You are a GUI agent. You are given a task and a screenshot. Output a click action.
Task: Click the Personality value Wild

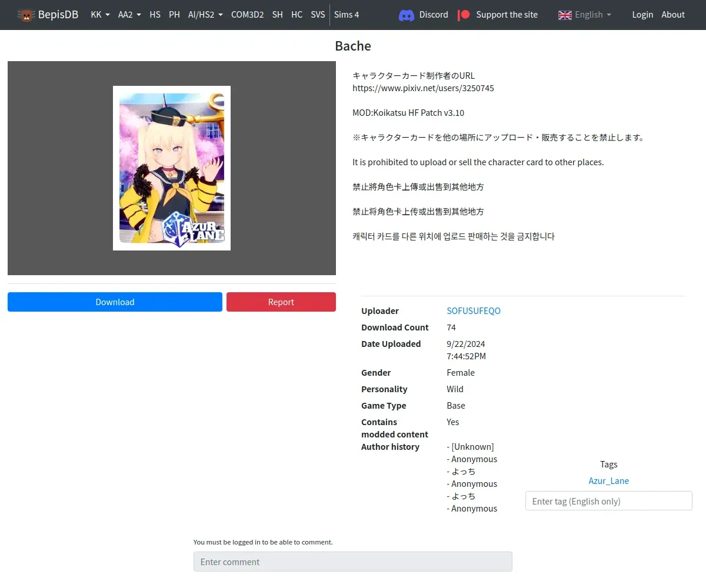pyautogui.click(x=455, y=389)
